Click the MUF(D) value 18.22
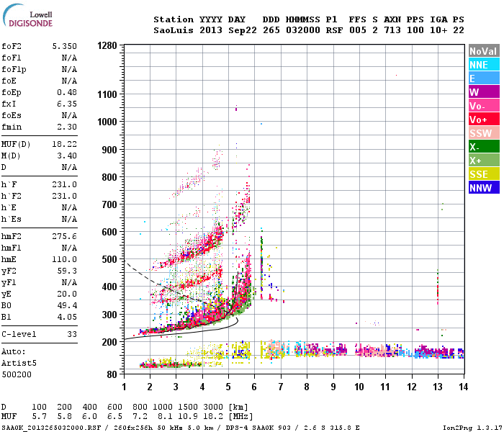This screenshot has height=432, width=504. click(x=65, y=144)
